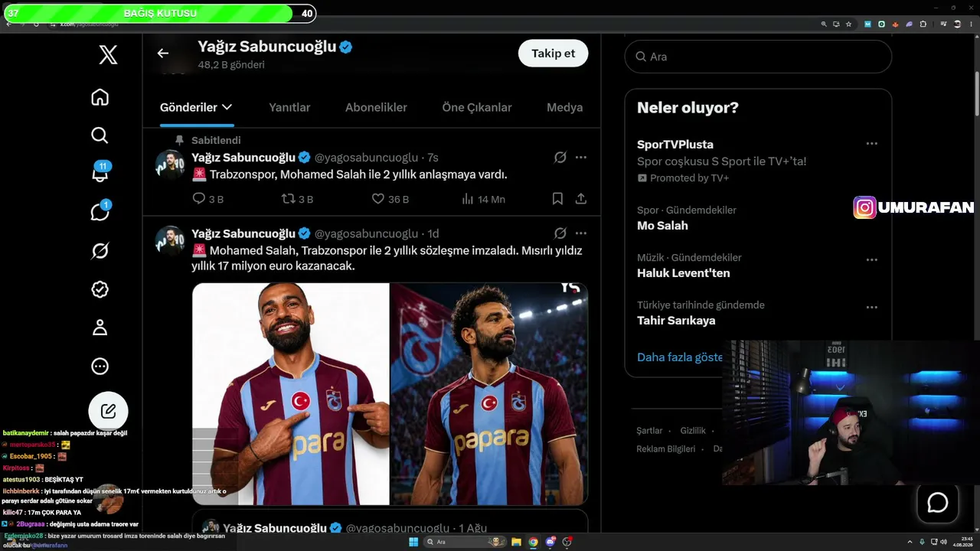Switch to the Abonelikler tab
This screenshot has height=551, width=980.
[x=376, y=108]
